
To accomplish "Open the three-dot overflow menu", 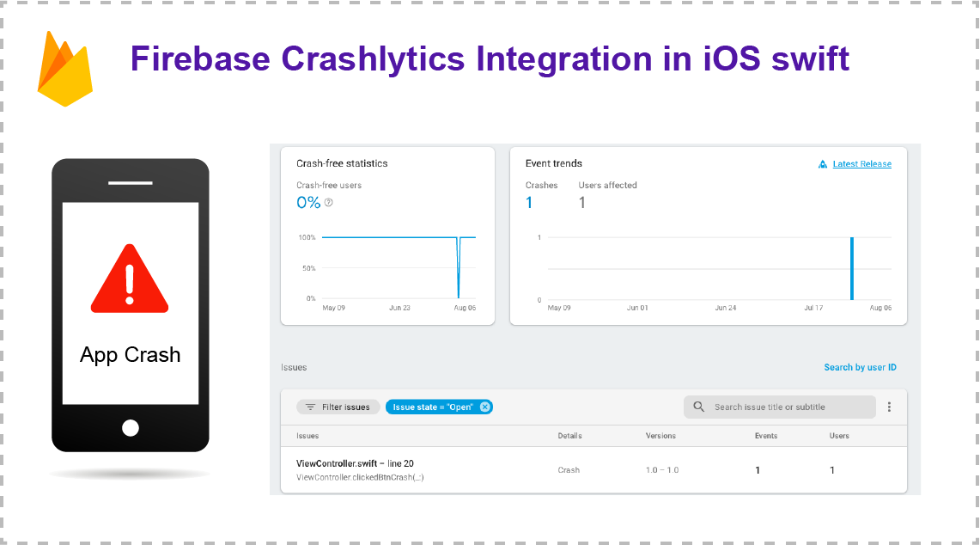I will tap(889, 407).
